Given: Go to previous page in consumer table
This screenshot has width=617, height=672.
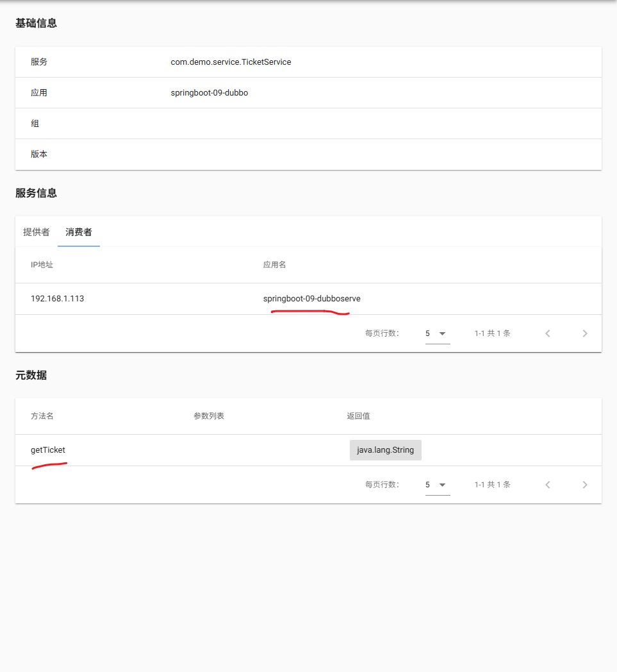Looking at the screenshot, I should tap(548, 333).
